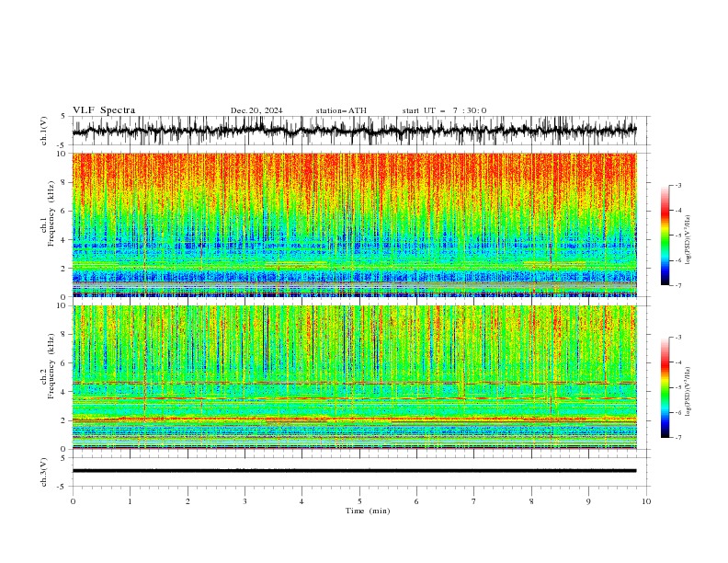
Task: Click the "VLF Spectra" title text
Action: click(104, 110)
